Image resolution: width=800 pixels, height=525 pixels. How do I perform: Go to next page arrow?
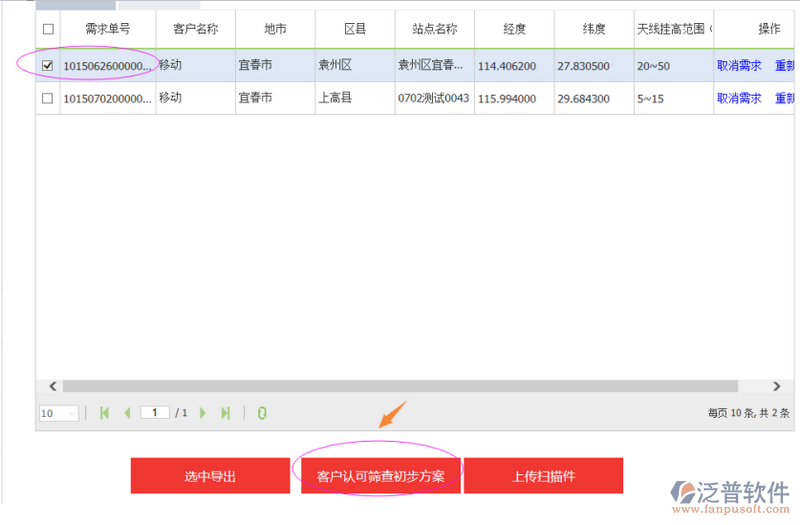point(203,413)
